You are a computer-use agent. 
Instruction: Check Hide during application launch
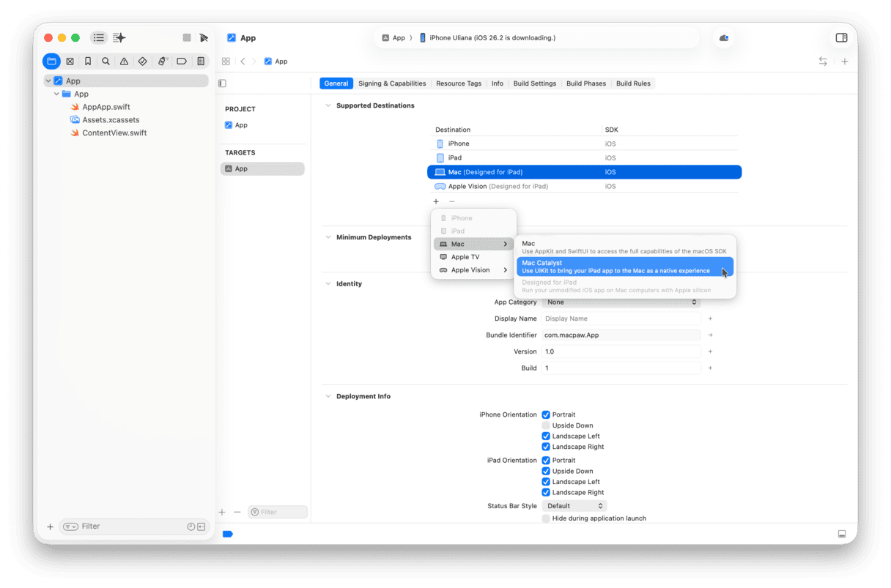click(546, 518)
